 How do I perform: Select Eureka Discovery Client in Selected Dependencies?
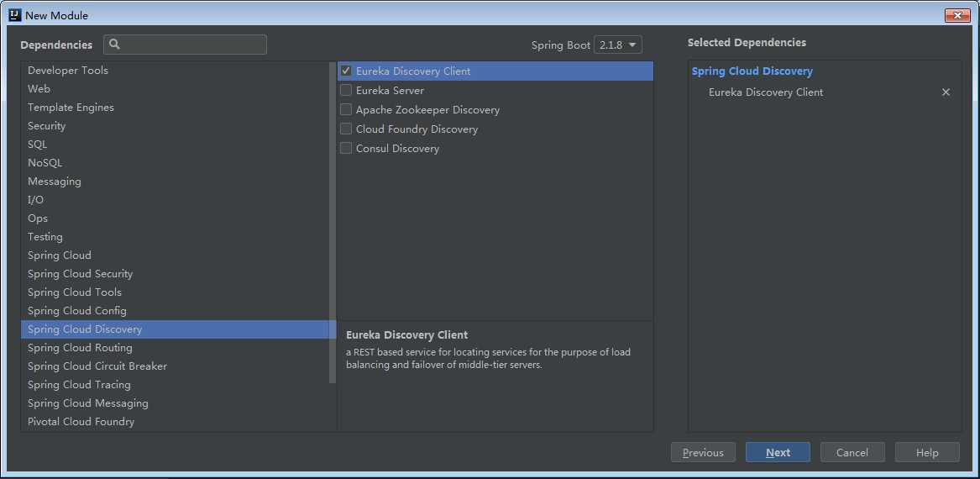(766, 92)
